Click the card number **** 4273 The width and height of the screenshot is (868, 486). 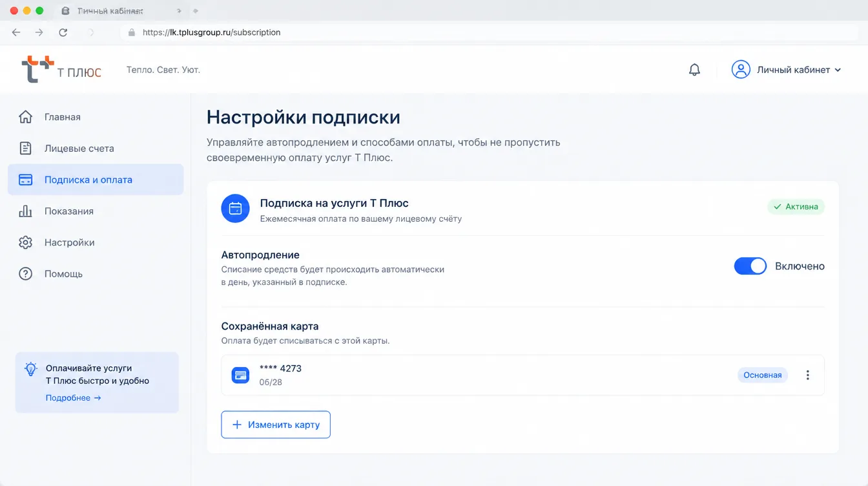click(280, 368)
